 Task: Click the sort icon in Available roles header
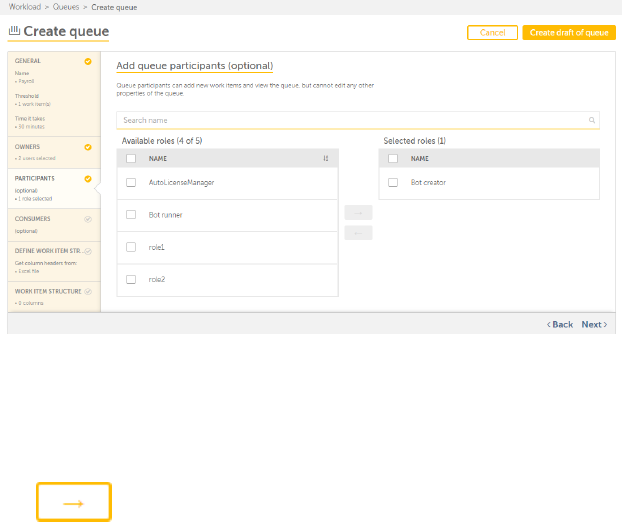click(x=326, y=158)
